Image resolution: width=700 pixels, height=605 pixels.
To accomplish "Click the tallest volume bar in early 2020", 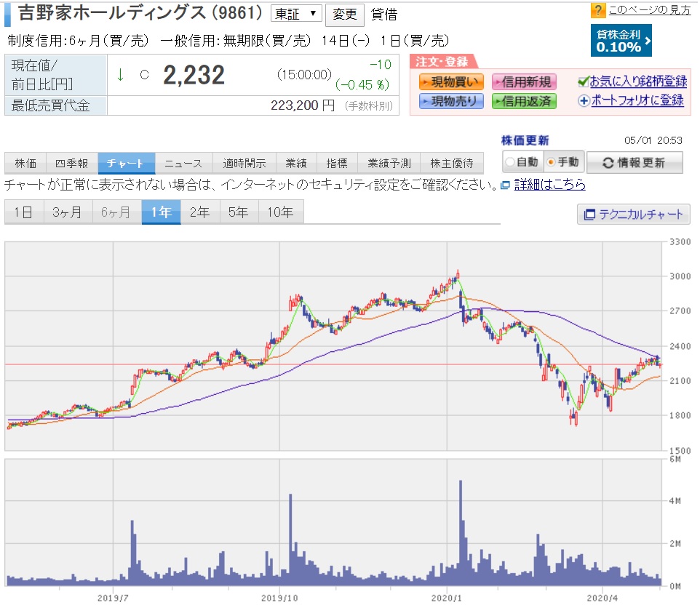I will [x=461, y=533].
